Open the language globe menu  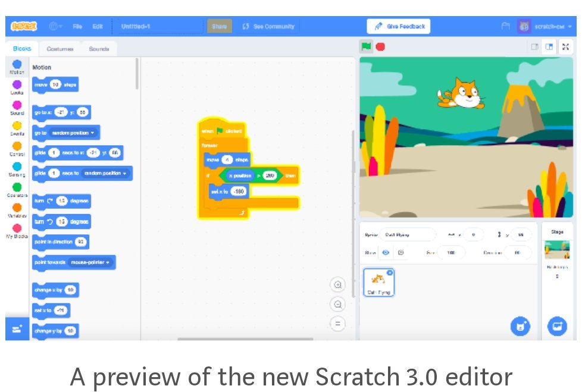tap(55, 26)
